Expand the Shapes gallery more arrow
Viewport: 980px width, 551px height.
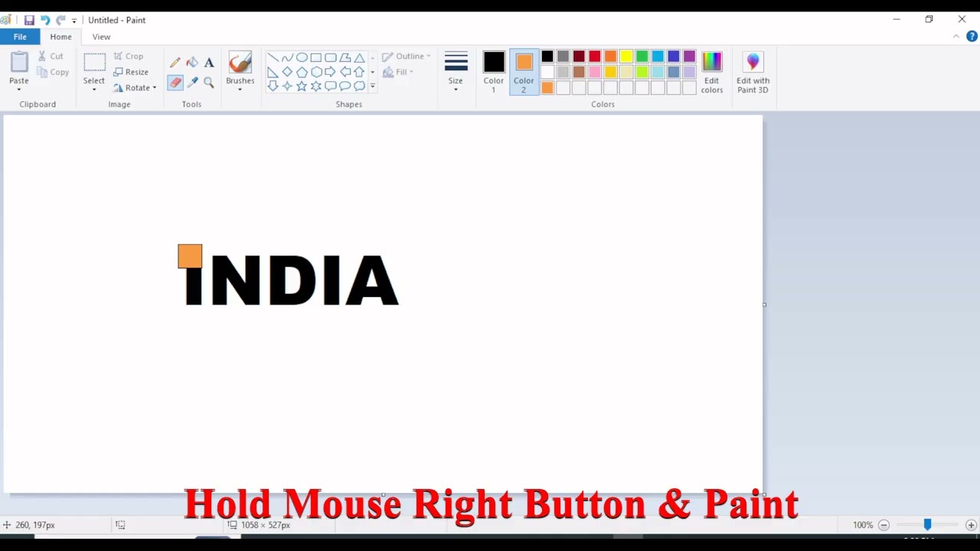click(373, 86)
